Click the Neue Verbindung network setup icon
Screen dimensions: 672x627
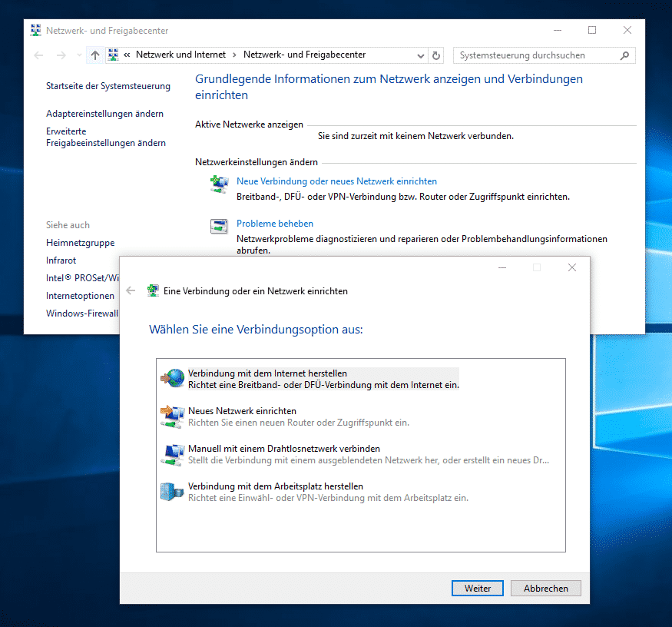pyautogui.click(x=219, y=184)
